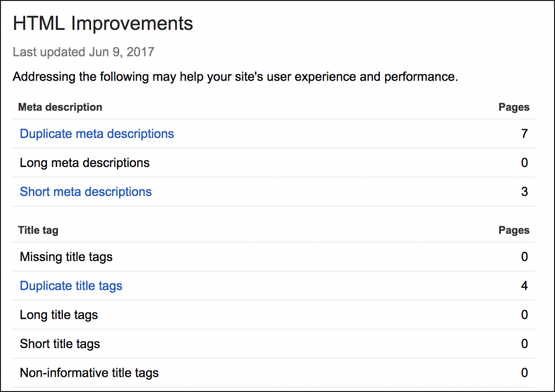Select the Long title tags row label
The width and height of the screenshot is (555, 392).
click(x=59, y=315)
